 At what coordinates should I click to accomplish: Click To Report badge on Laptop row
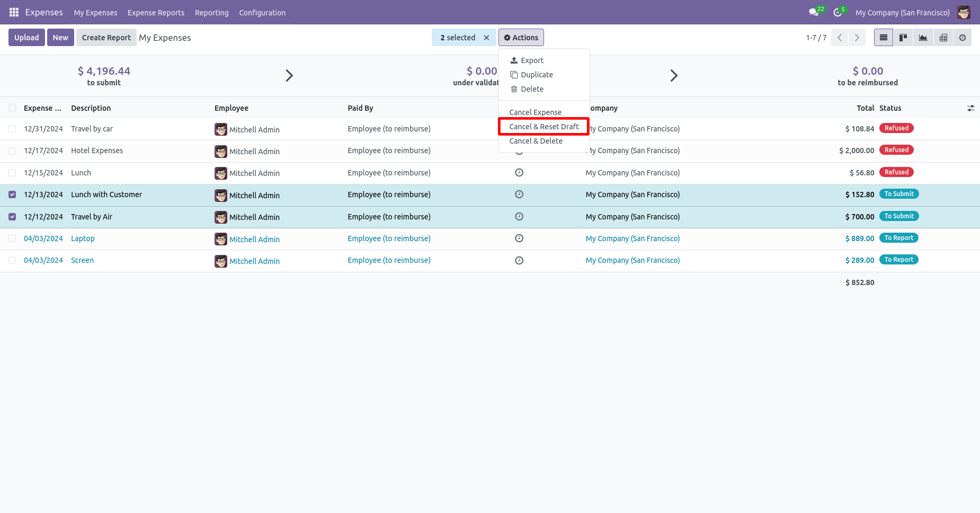pyautogui.click(x=898, y=238)
